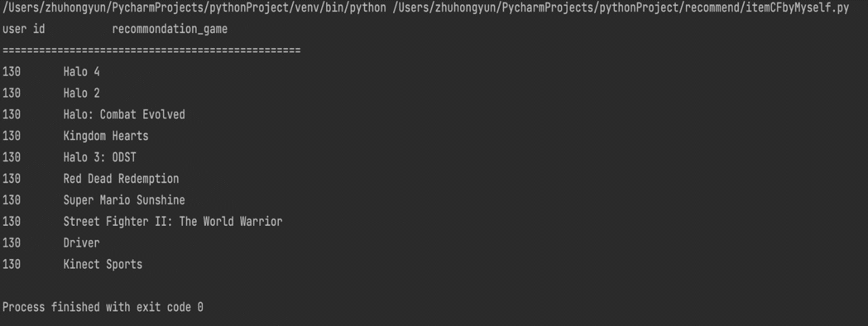Click 'Process finished with exit code 0'
Screen dimensions: 868x326
[103, 307]
